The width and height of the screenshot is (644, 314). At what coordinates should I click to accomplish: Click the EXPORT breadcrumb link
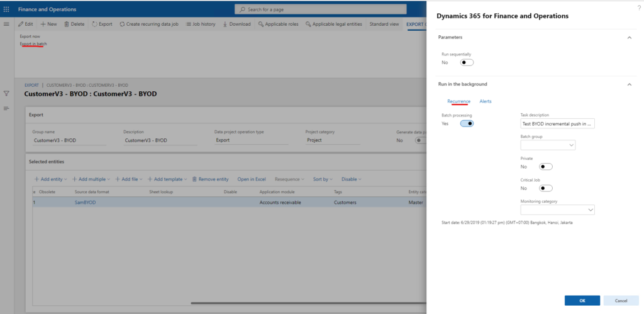(x=31, y=86)
